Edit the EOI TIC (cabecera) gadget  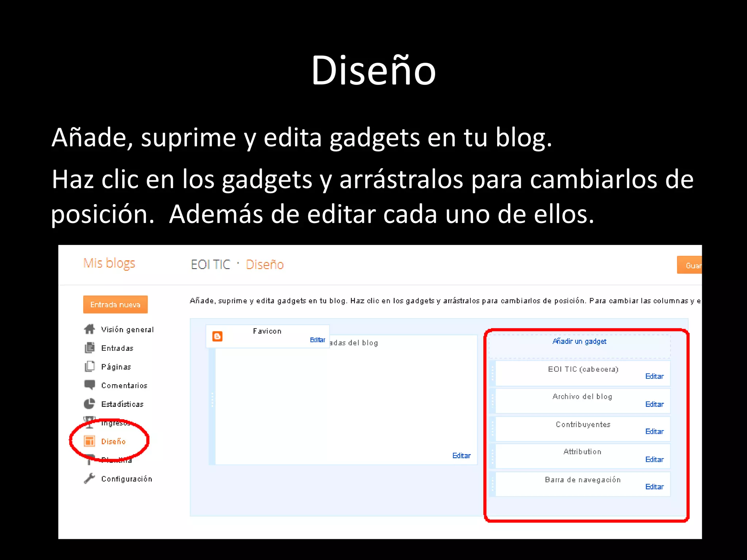[x=654, y=376]
